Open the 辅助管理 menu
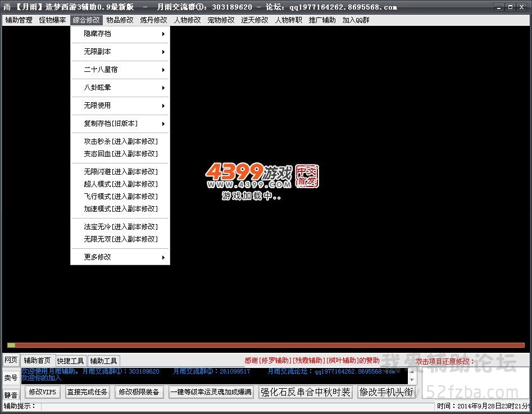Viewport: 532px width, 414px height. point(19,20)
